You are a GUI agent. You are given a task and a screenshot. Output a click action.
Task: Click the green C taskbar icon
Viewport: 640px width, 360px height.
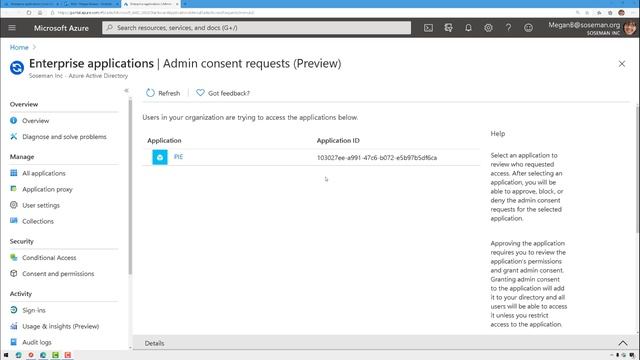pos(55,355)
